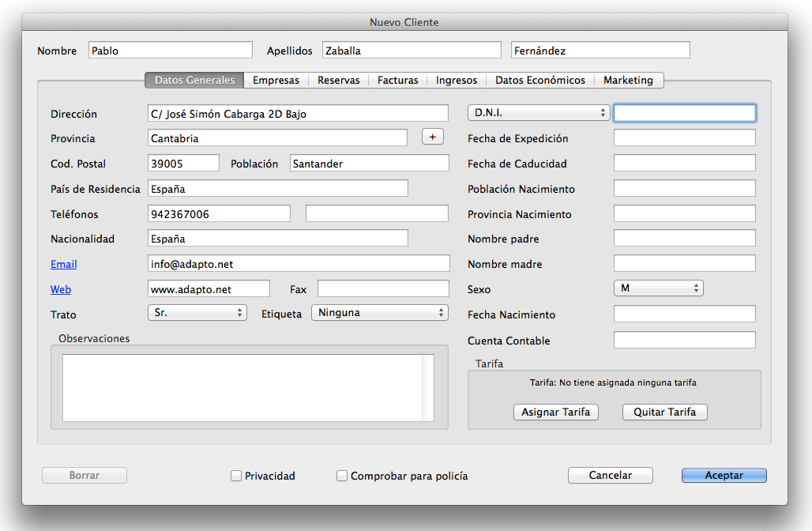This screenshot has width=812, height=531.
Task: Open the Sexo dropdown showing M
Action: click(x=658, y=288)
